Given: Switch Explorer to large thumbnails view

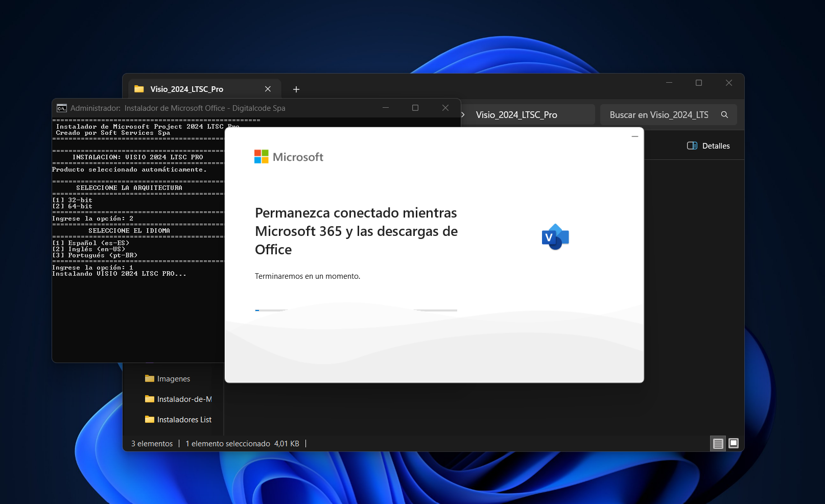Looking at the screenshot, I should tap(734, 443).
